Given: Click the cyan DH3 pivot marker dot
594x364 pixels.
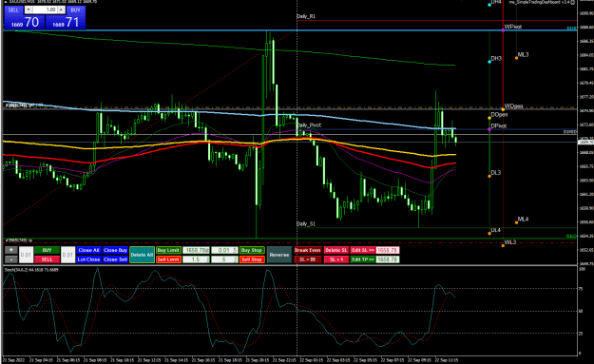Looking at the screenshot, I should 489,62.
